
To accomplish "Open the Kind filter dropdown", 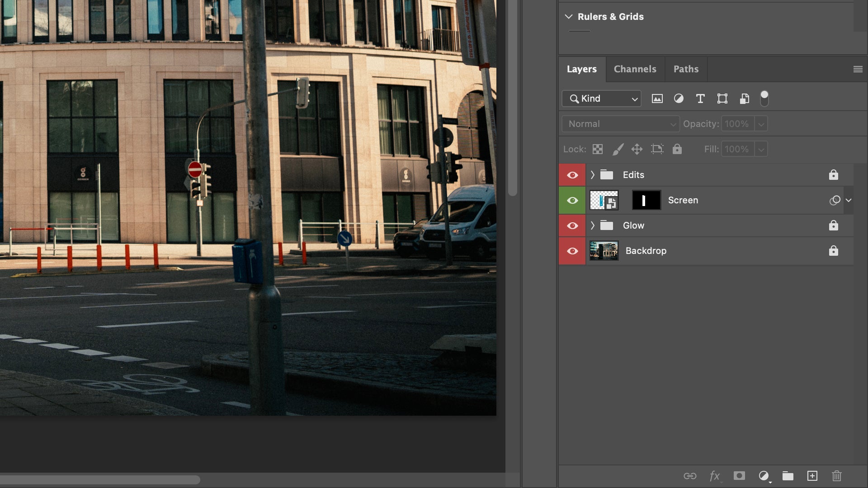I will tap(602, 99).
